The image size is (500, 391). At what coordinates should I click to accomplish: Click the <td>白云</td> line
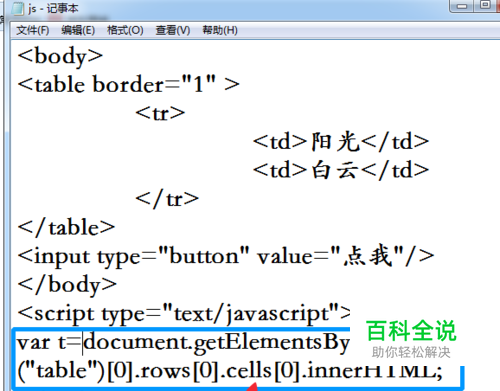click(341, 170)
